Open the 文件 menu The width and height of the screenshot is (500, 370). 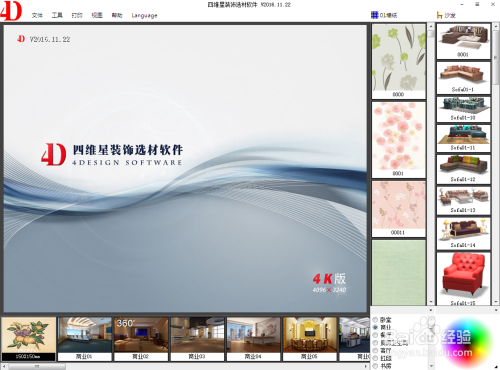point(37,15)
